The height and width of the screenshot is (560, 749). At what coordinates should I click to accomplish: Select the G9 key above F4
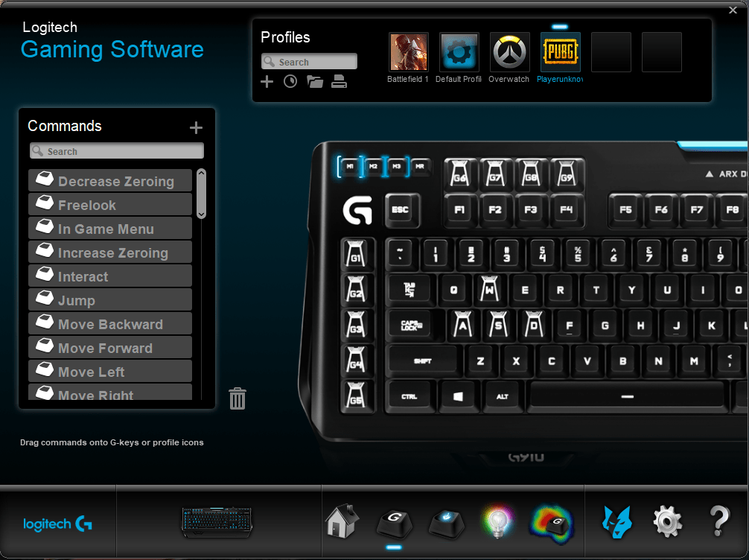click(x=566, y=174)
